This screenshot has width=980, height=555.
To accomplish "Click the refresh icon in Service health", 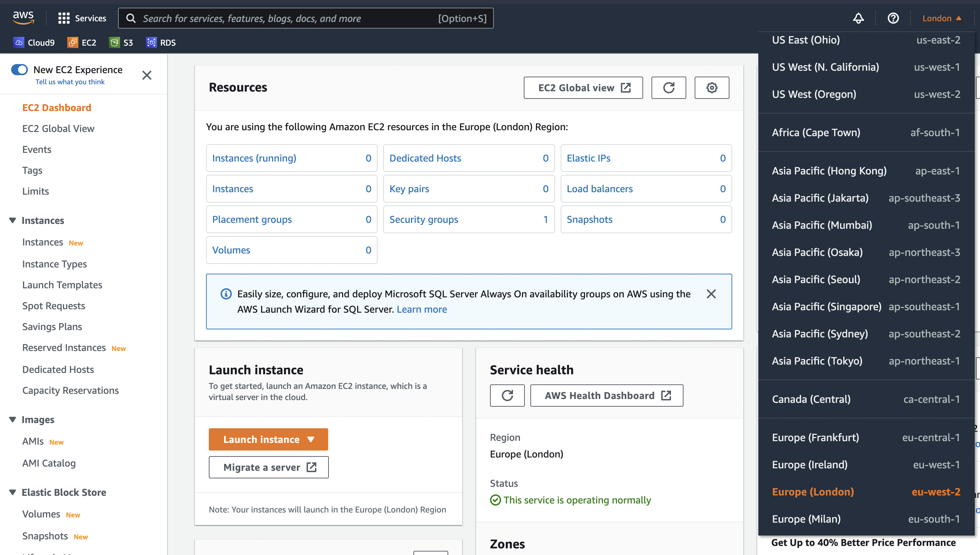I will 507,396.
